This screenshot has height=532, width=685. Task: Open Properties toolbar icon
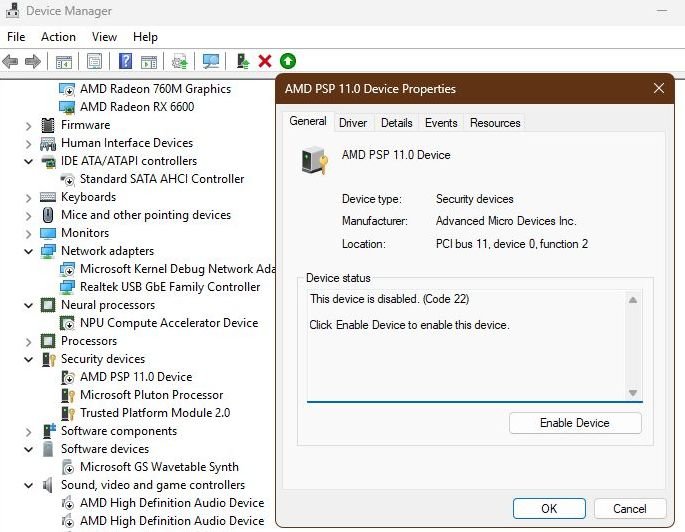(94, 62)
